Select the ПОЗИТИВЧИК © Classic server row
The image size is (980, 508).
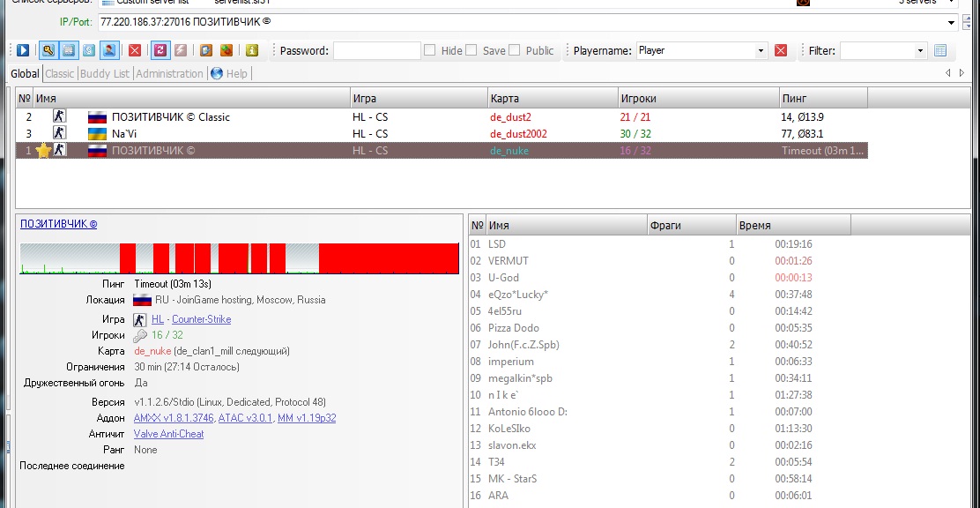tap(442, 117)
